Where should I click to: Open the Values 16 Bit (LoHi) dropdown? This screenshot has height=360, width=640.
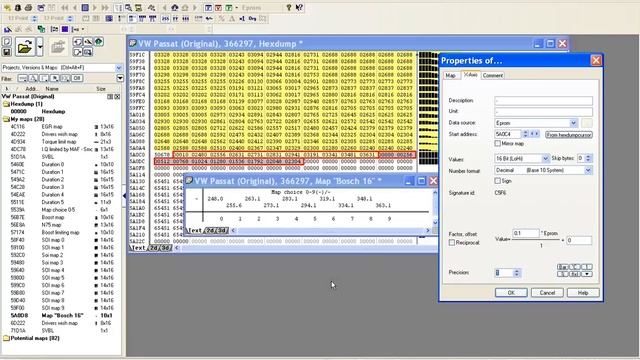545,158
